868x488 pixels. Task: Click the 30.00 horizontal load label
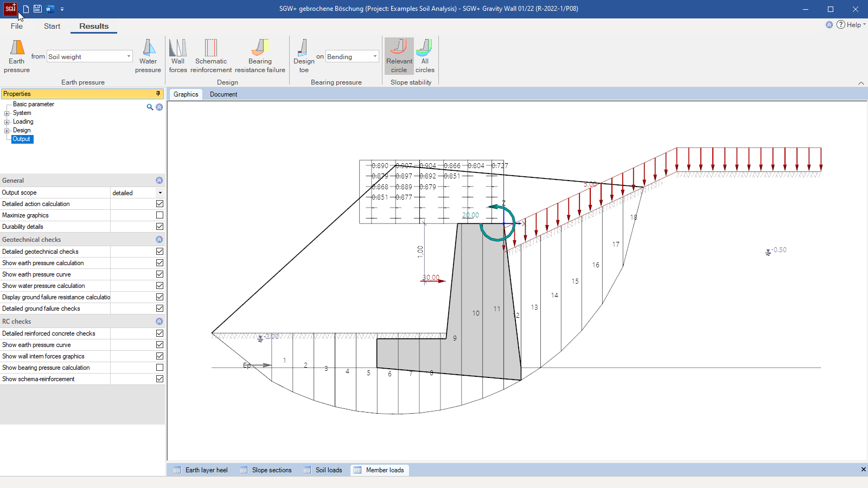(431, 278)
